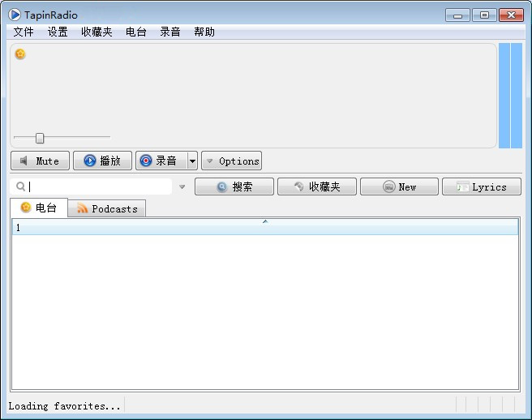Open the 电台 menu in menu bar
532x420 pixels.
135,32
